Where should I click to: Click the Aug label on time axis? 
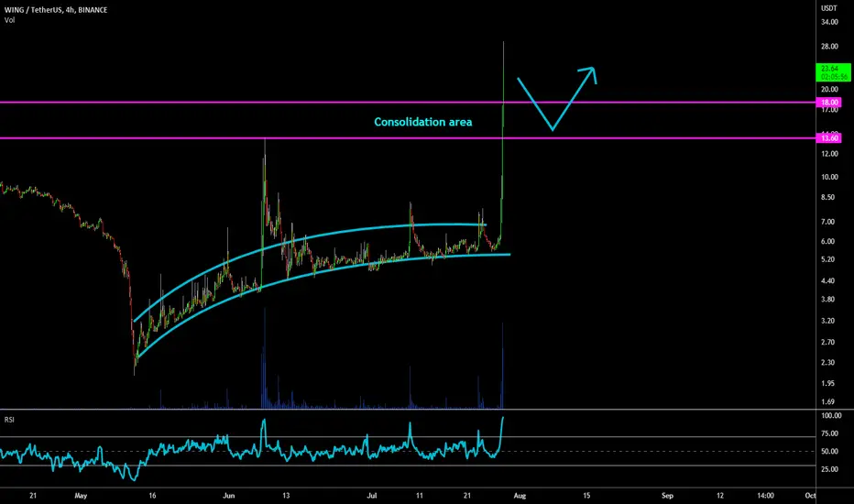click(520, 496)
